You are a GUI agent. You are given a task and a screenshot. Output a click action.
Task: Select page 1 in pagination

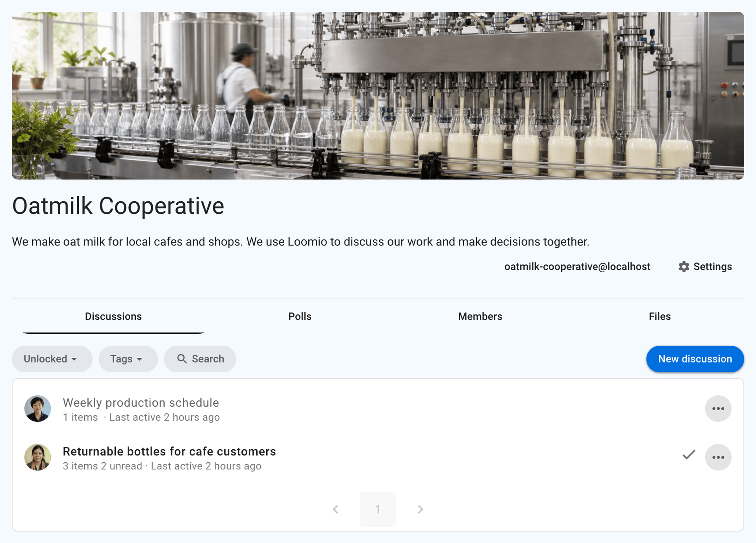point(378,509)
